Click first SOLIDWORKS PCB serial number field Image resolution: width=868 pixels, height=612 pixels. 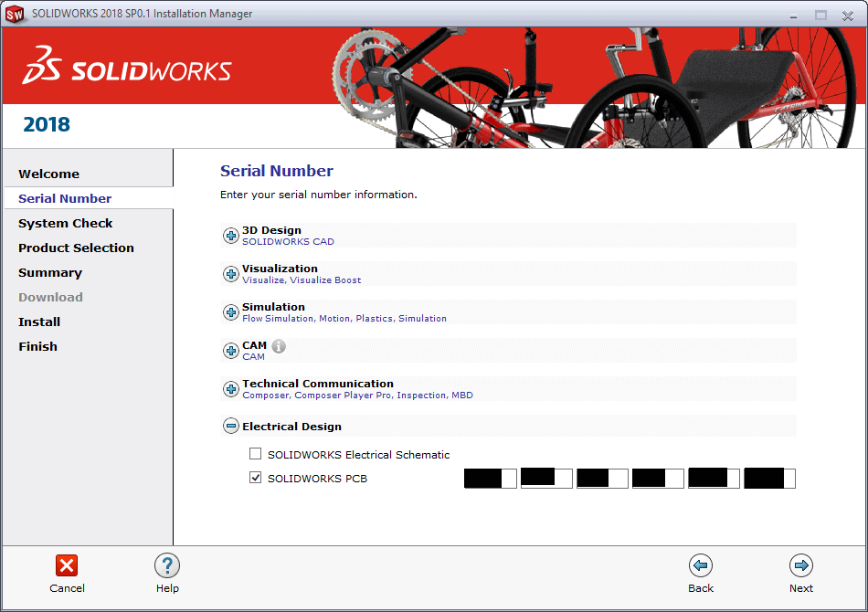(x=491, y=478)
